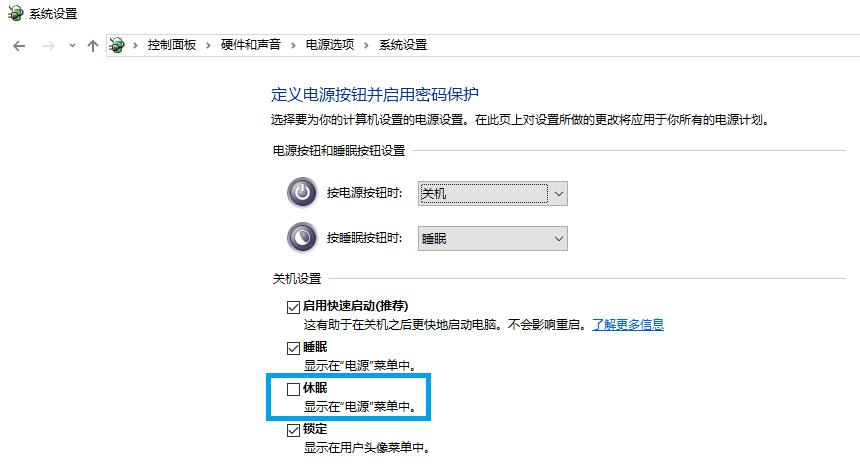Click the 系统设置 breadcrumb item
The width and height of the screenshot is (860, 472).
[402, 45]
